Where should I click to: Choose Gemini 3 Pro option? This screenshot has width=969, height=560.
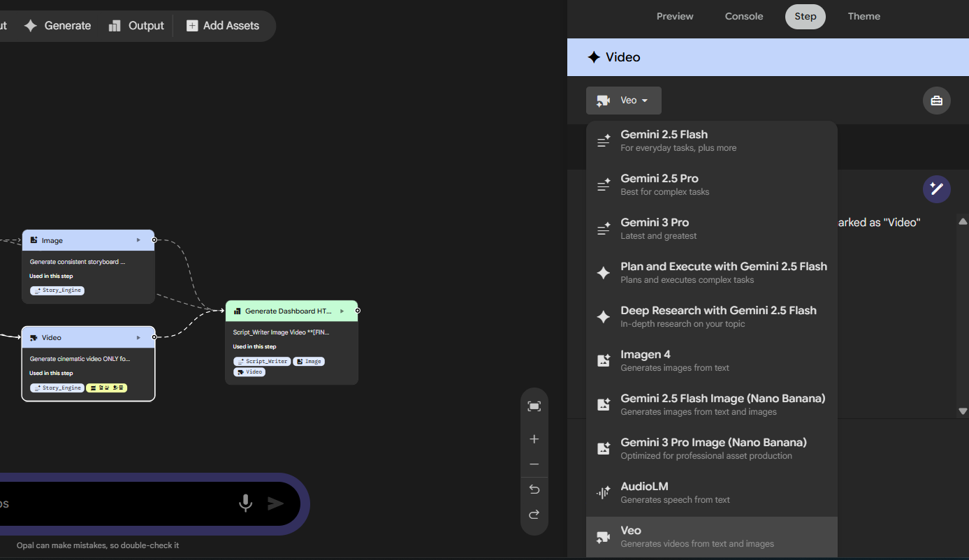(711, 228)
